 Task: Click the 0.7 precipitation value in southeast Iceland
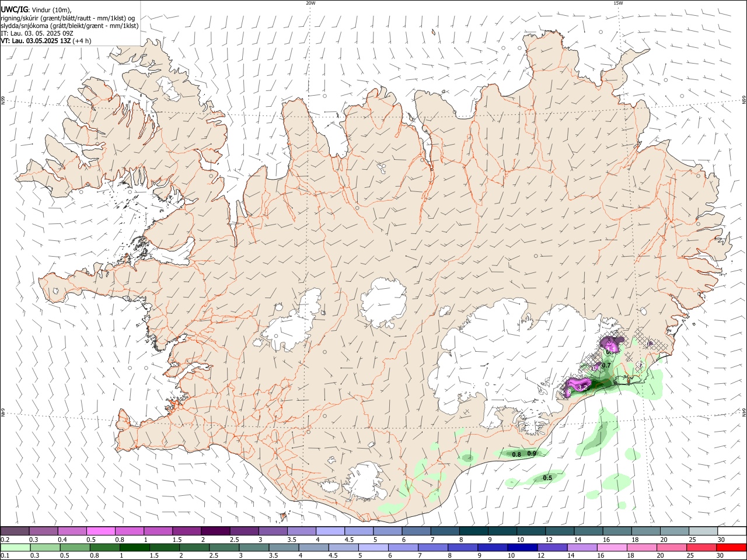coord(606,365)
